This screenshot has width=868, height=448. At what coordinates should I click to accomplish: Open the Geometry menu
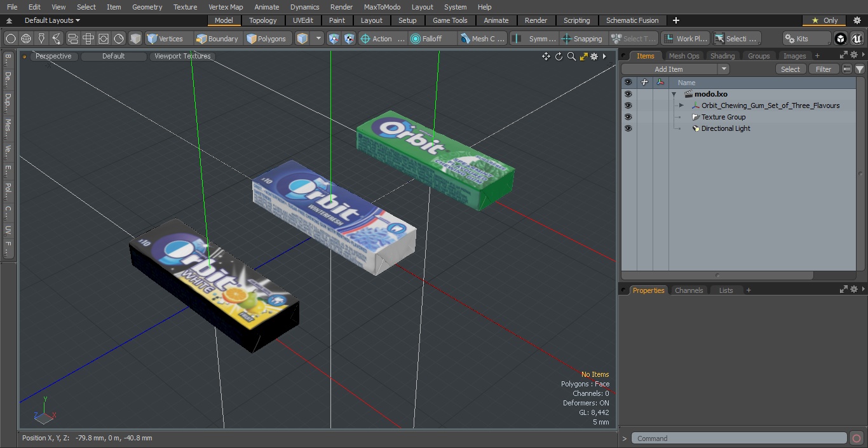pos(147,7)
